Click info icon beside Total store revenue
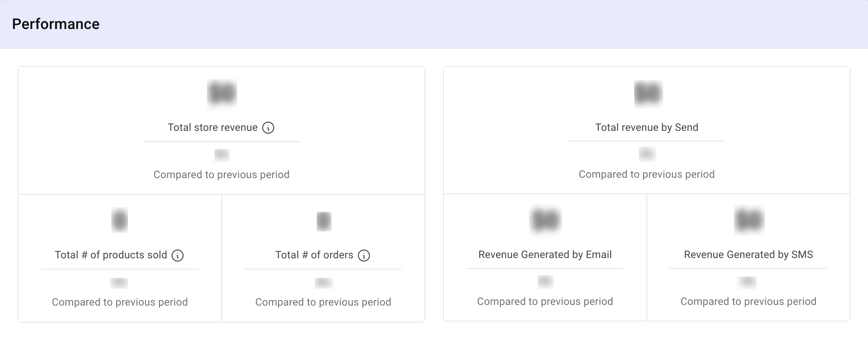The width and height of the screenshot is (868, 340). tap(268, 128)
